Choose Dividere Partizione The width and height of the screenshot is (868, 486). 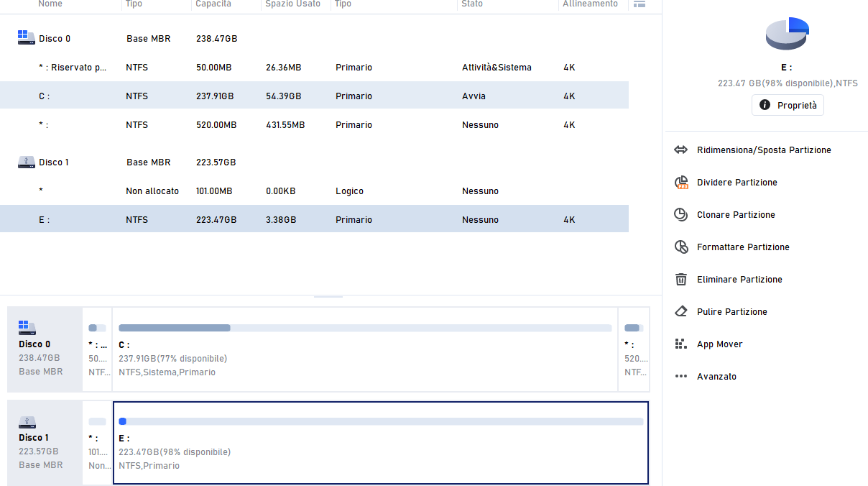[737, 183]
